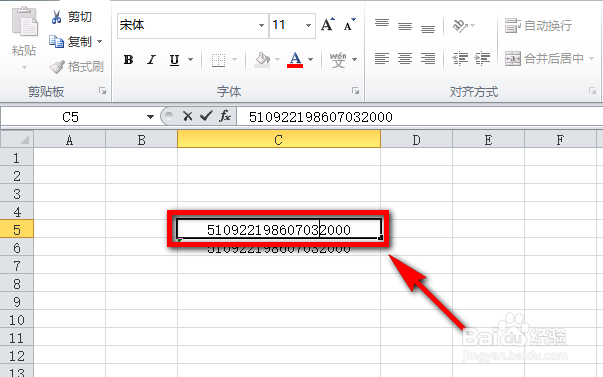603x377 pixels.
Task: Center text horizontally
Action: click(405, 58)
